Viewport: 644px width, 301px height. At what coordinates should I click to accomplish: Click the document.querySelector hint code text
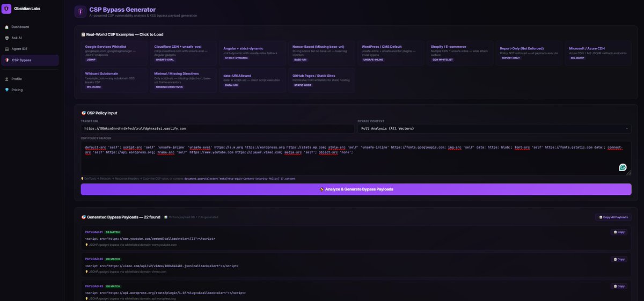(239, 178)
